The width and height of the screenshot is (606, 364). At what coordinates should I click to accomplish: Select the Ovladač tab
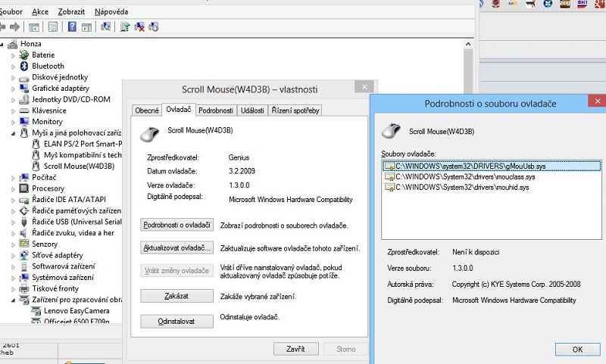point(179,110)
